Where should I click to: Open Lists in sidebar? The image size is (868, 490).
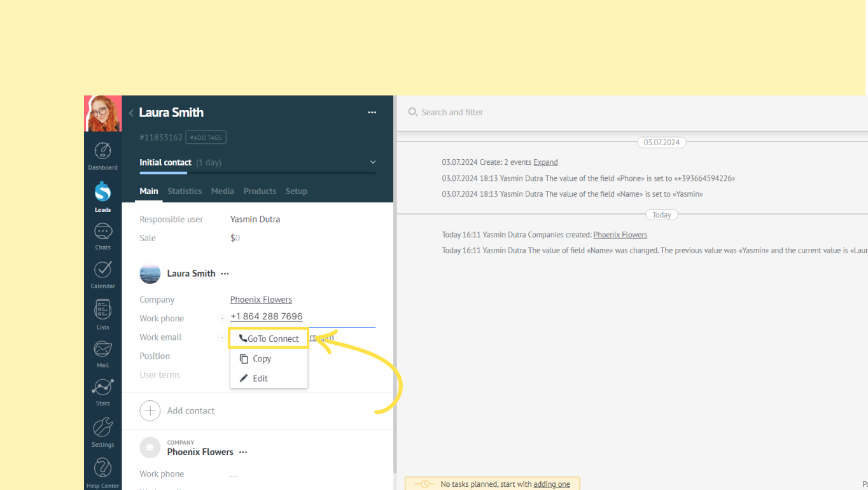pyautogui.click(x=102, y=314)
